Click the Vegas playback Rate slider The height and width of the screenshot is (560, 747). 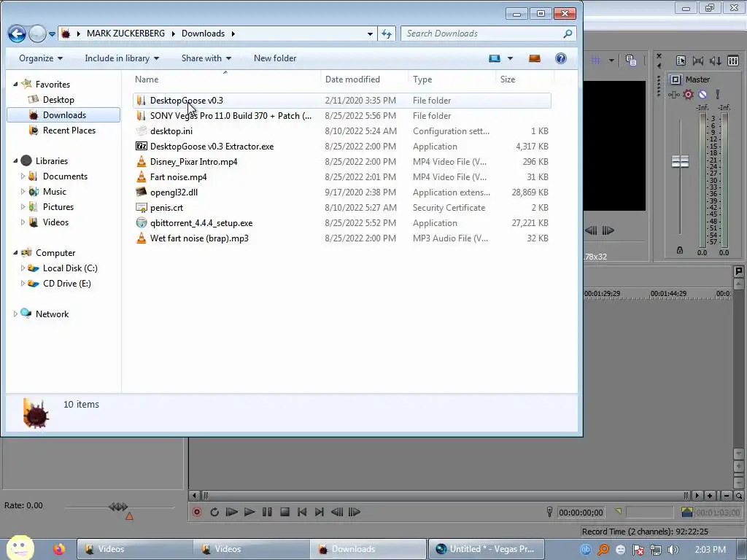pyautogui.click(x=118, y=507)
